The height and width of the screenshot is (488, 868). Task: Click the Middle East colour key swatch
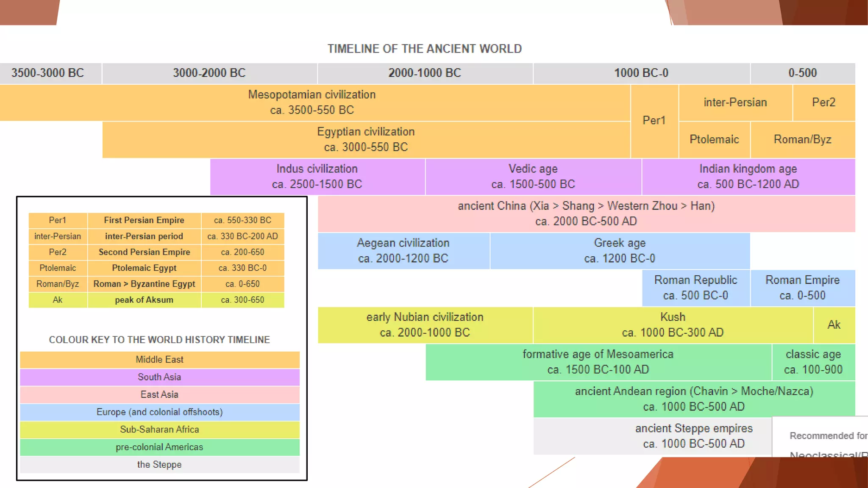click(159, 360)
